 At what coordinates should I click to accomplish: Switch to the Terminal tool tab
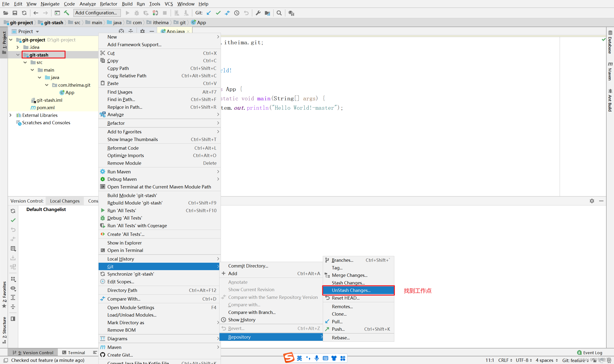click(73, 353)
